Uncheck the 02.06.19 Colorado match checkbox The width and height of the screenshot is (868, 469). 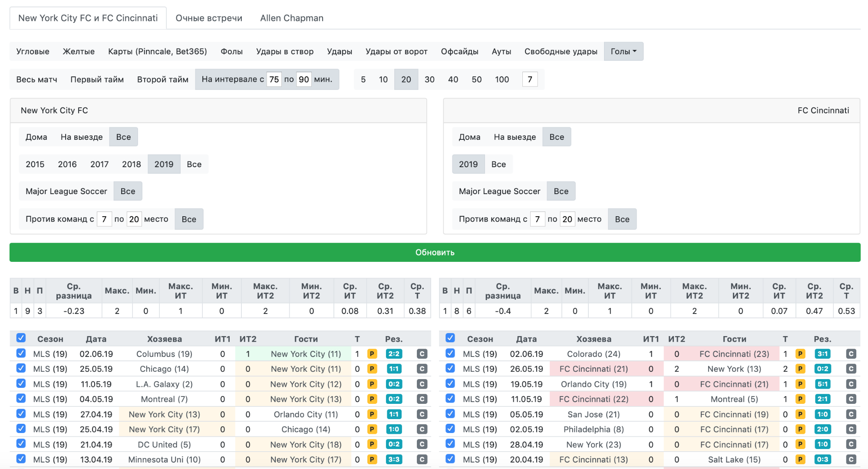pyautogui.click(x=450, y=353)
